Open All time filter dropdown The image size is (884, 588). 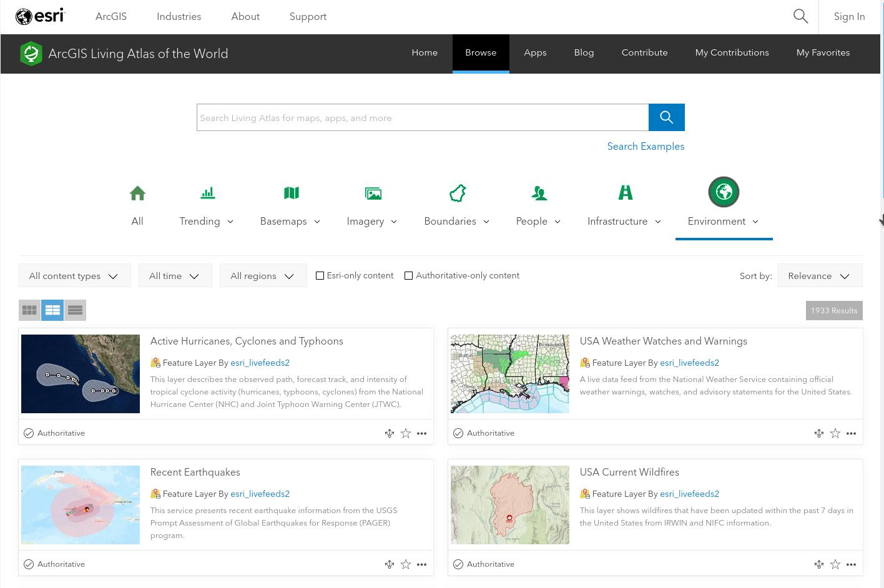click(x=175, y=275)
